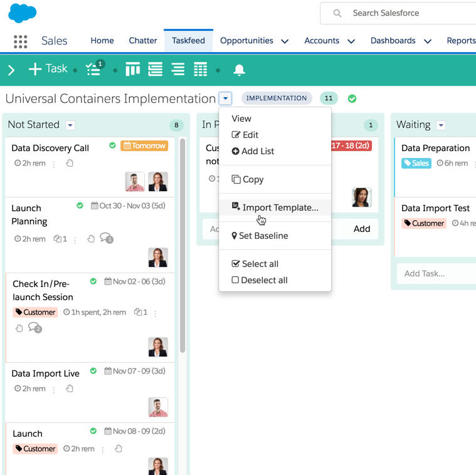Image resolution: width=476 pixels, height=475 pixels.
Task: Open board title dropdown arrow
Action: pyautogui.click(x=225, y=98)
